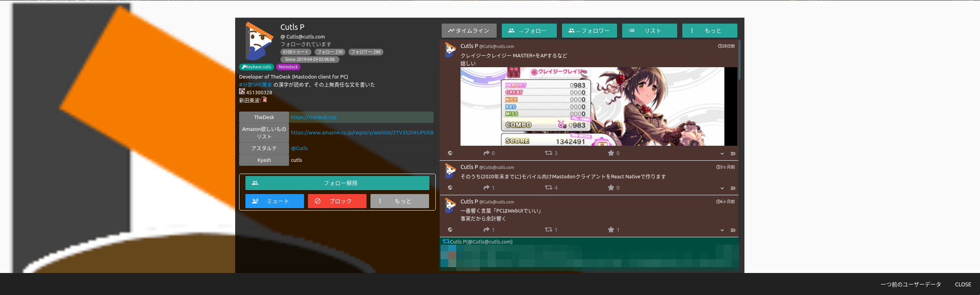
Task: Click 一つ前のユーザーデータ in bottom bar
Action: tap(911, 284)
